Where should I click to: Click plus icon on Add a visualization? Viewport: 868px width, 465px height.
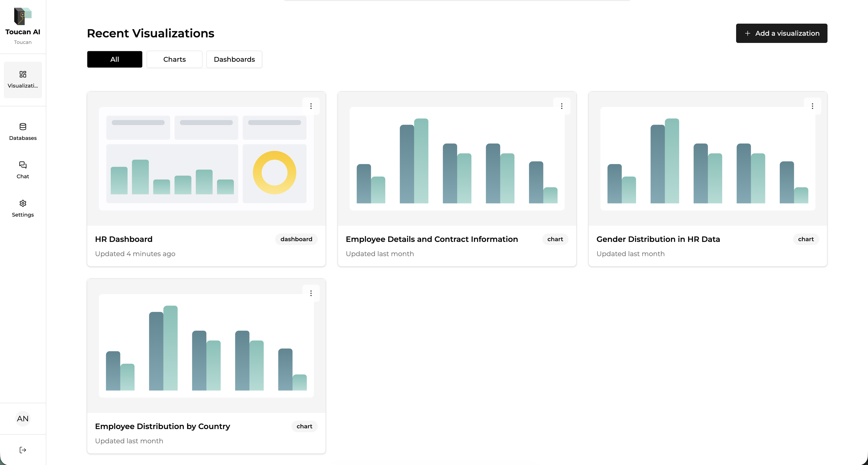pyautogui.click(x=747, y=33)
